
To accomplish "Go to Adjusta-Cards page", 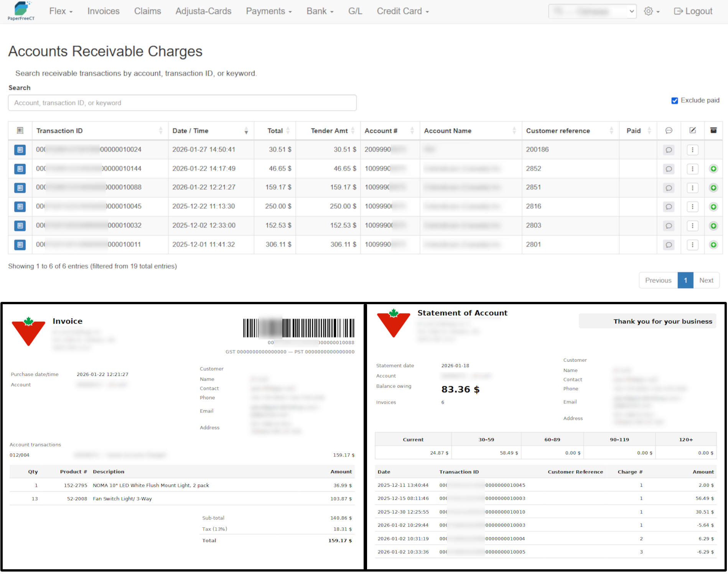I will 203,12.
